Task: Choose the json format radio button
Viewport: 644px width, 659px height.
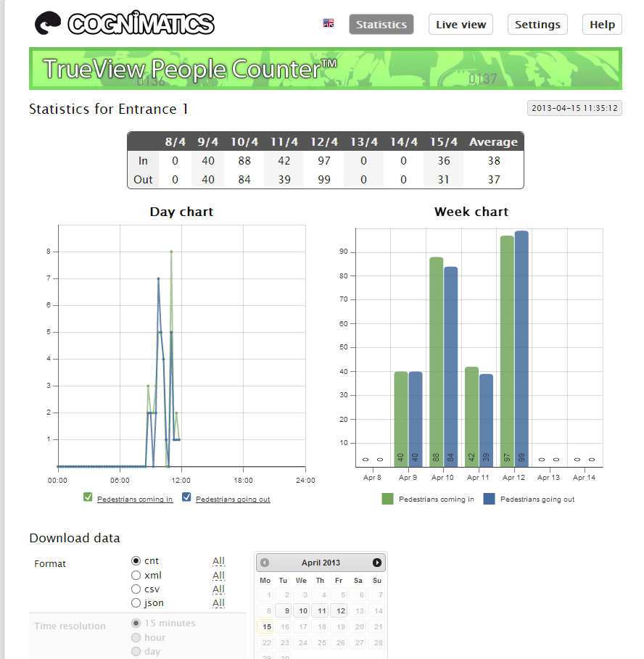Action: [x=136, y=602]
